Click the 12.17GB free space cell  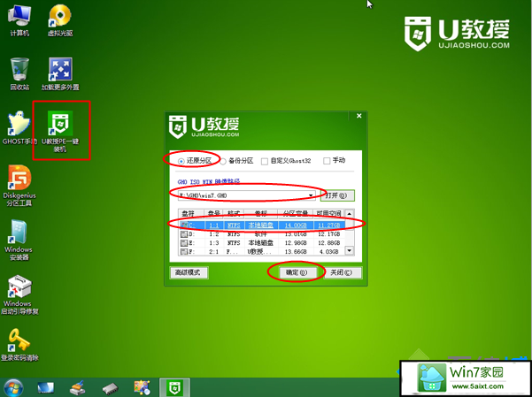pyautogui.click(x=328, y=234)
